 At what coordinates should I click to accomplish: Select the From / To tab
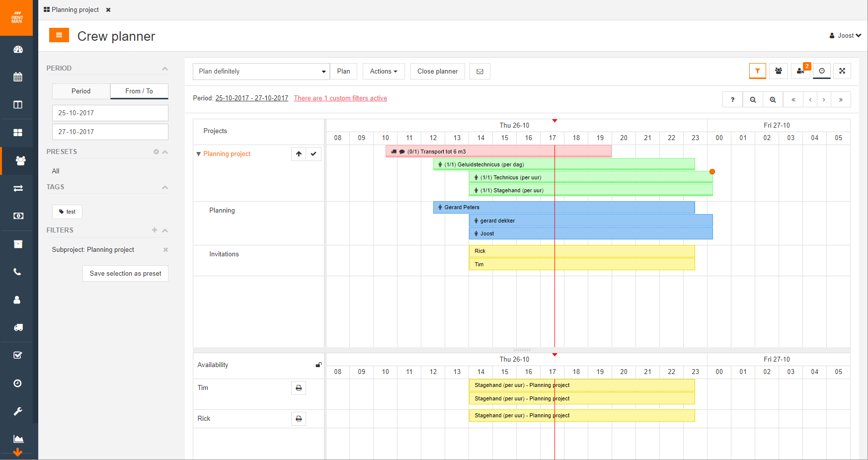pos(139,91)
